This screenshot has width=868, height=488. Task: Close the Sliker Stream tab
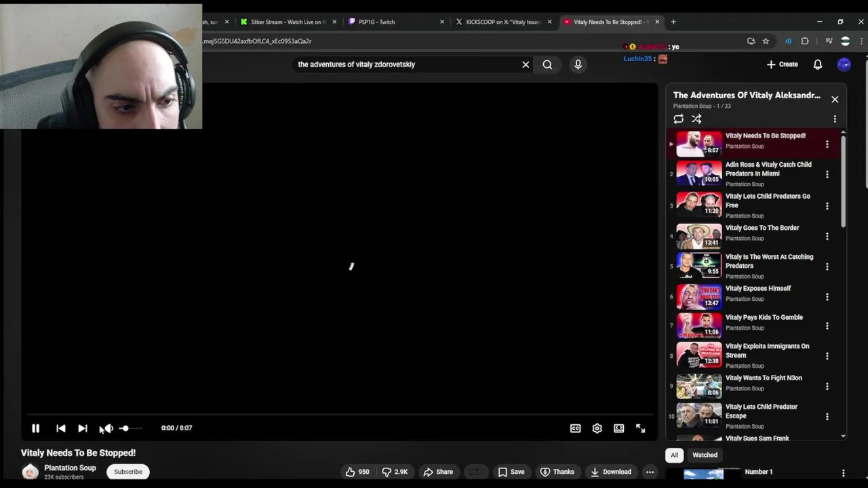click(334, 22)
